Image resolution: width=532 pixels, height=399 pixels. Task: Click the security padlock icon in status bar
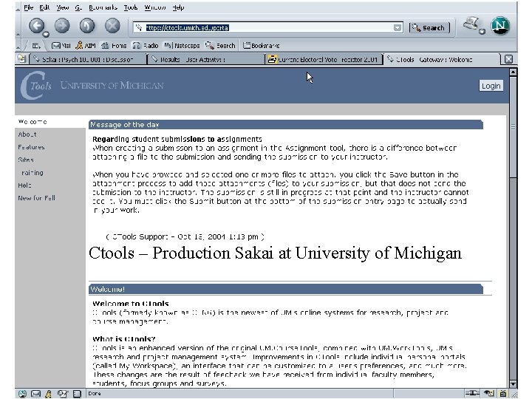click(x=503, y=393)
